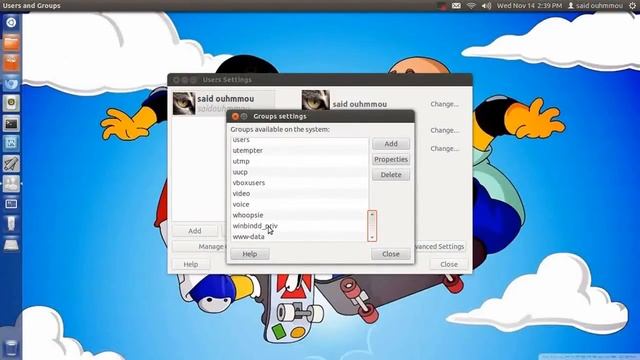The width and height of the screenshot is (640, 360).
Task: Select the 'uucp' group in list
Action: pyautogui.click(x=299, y=172)
